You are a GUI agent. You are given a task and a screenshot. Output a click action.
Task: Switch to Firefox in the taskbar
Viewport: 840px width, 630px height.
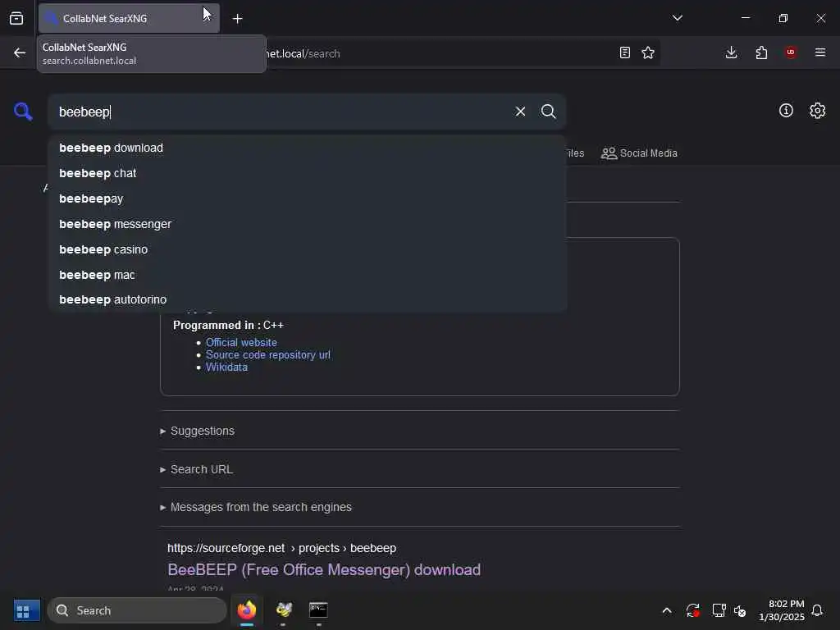pos(247,610)
